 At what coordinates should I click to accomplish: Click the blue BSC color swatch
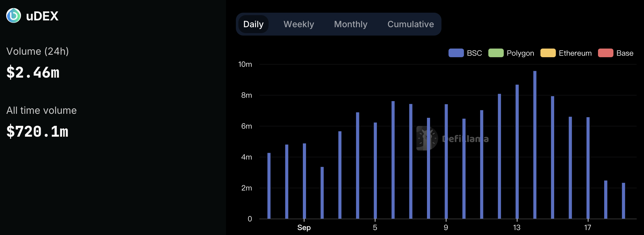(456, 53)
